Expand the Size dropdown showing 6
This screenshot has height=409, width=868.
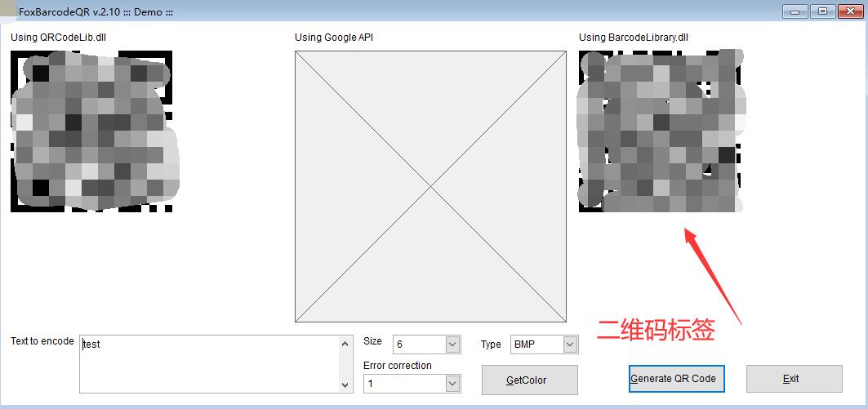pyautogui.click(x=452, y=345)
